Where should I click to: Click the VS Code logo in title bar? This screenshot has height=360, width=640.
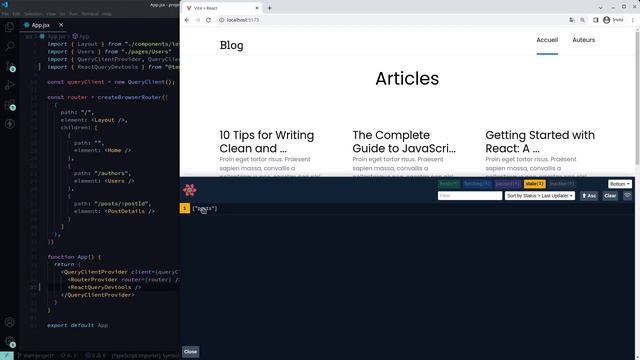click(5, 5)
